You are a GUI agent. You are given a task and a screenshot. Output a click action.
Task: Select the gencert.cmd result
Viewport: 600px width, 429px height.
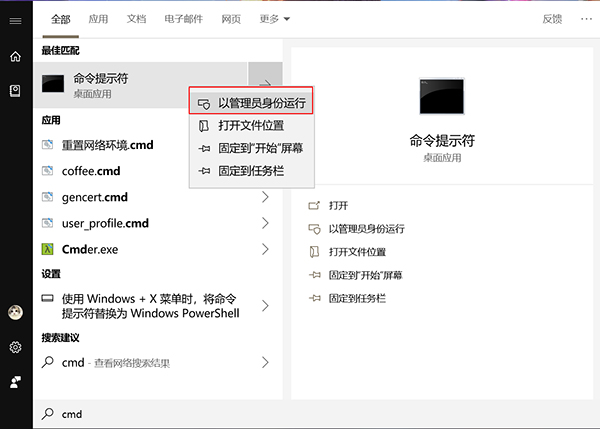point(158,197)
